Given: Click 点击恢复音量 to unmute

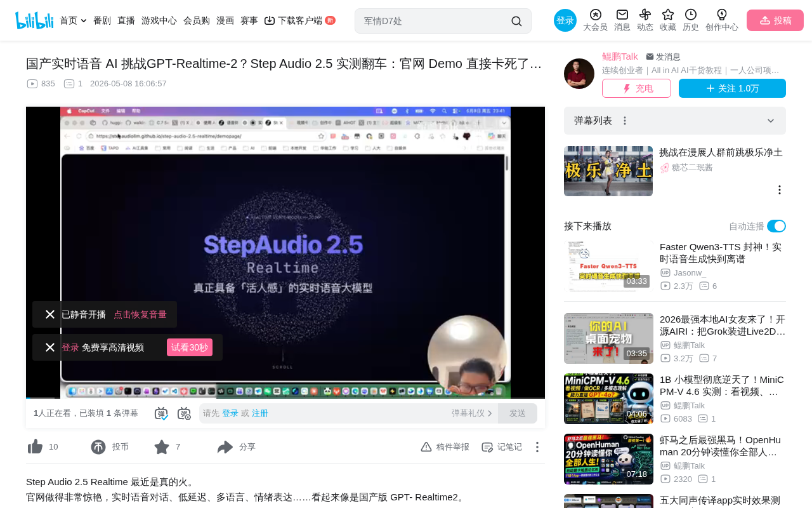Looking at the screenshot, I should [x=140, y=314].
